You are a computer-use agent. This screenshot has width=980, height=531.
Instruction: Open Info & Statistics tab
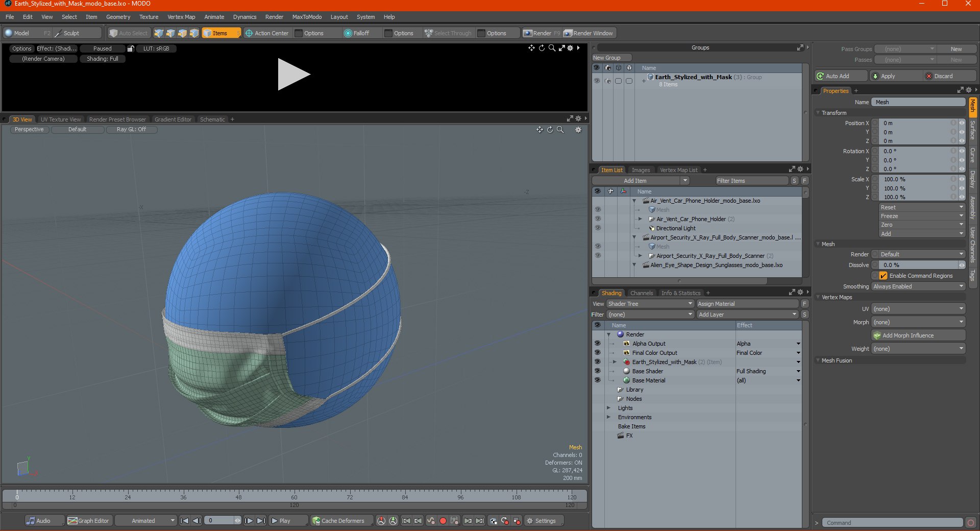pyautogui.click(x=681, y=293)
